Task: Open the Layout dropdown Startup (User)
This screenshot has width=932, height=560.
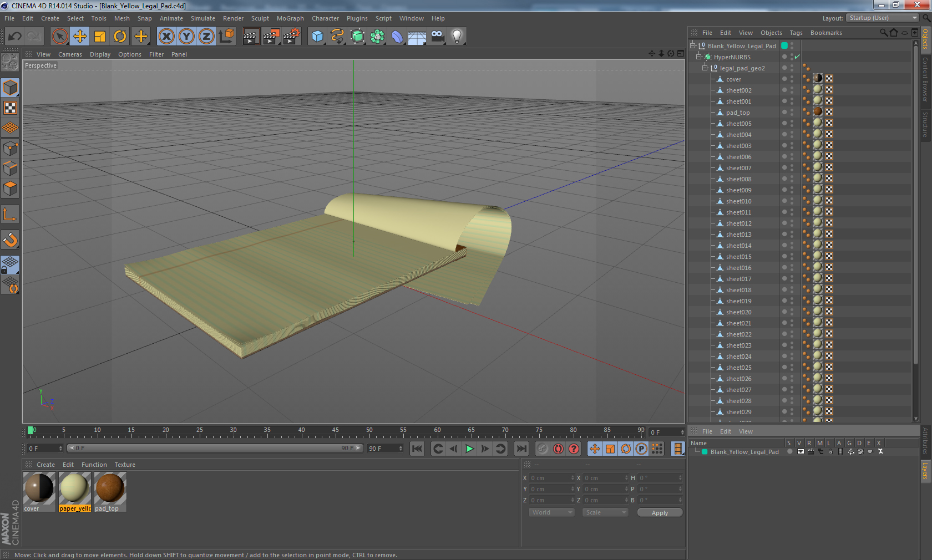Action: 883,18
